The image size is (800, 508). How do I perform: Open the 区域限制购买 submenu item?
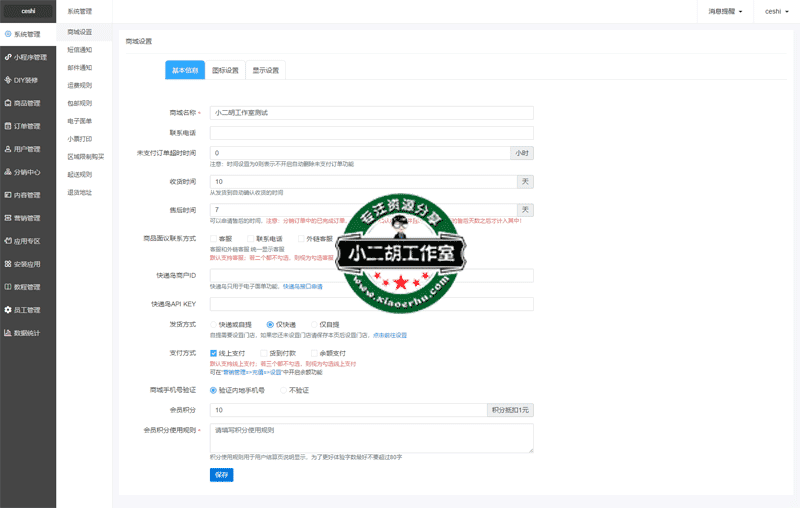[x=84, y=157]
